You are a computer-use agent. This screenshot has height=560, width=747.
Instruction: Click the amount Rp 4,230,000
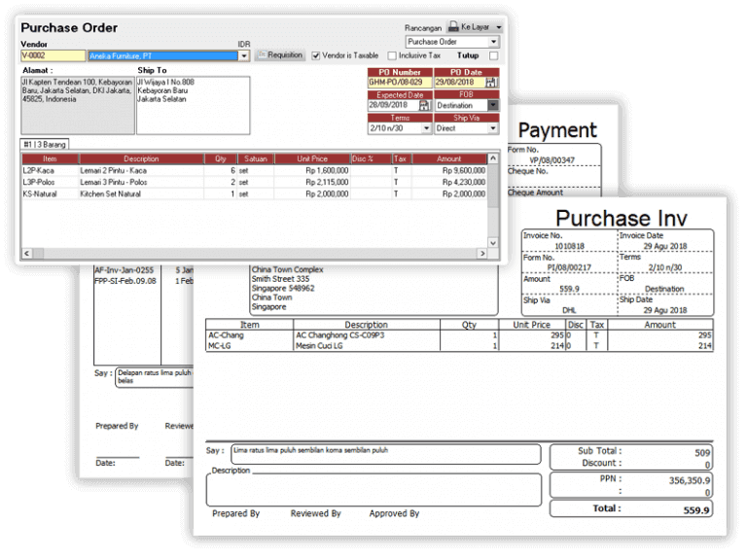(x=464, y=183)
